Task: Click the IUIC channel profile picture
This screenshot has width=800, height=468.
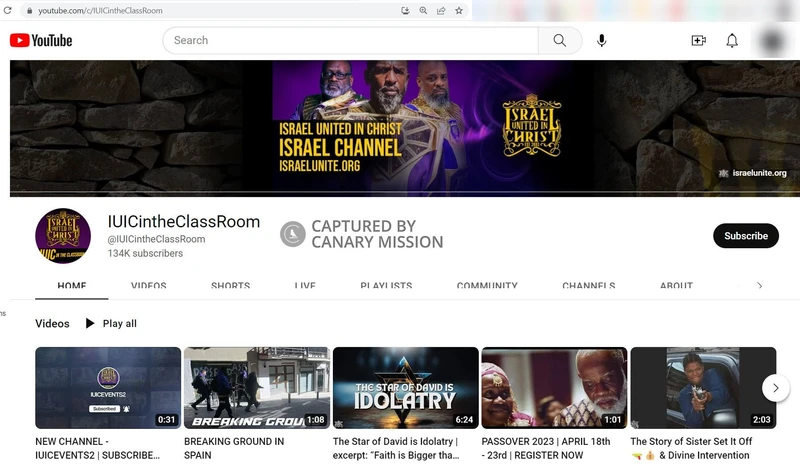Action: click(x=63, y=236)
